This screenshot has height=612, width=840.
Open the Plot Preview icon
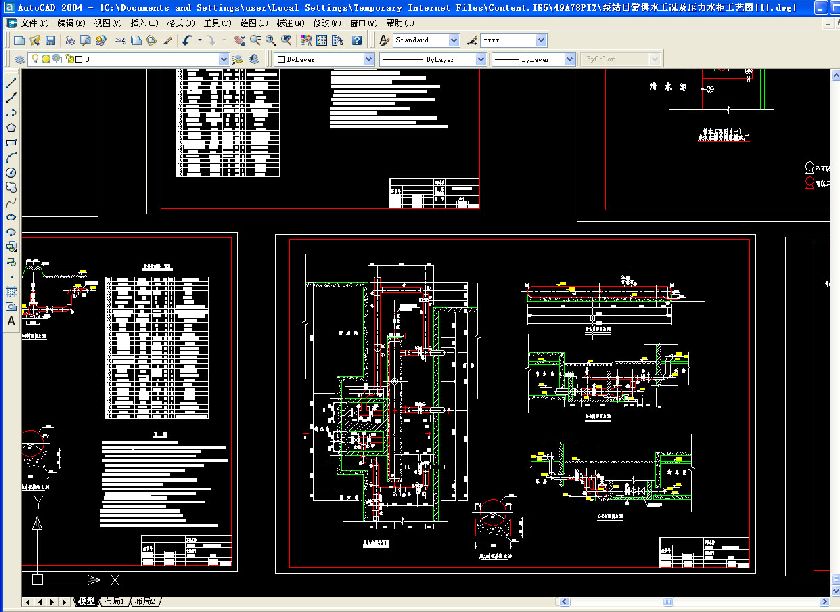click(x=85, y=40)
